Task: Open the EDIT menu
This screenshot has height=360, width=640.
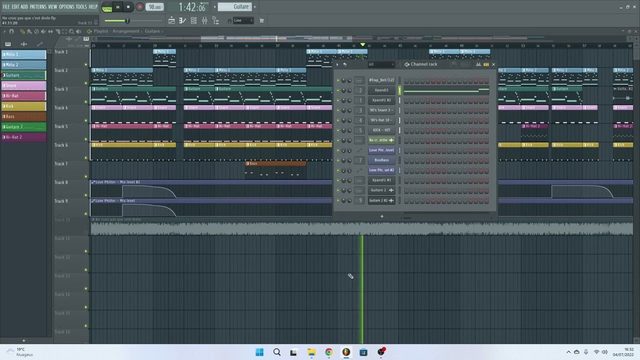Action: [16, 7]
